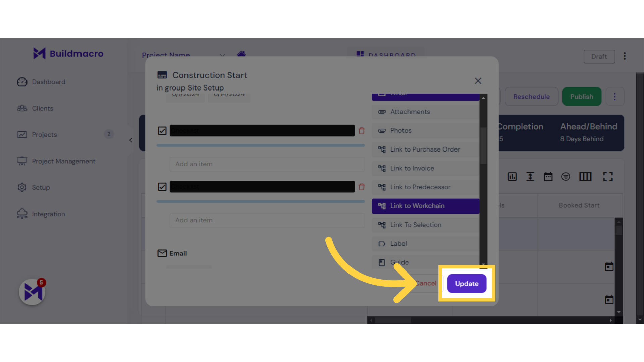
Task: Click the Update button
Action: point(466,283)
